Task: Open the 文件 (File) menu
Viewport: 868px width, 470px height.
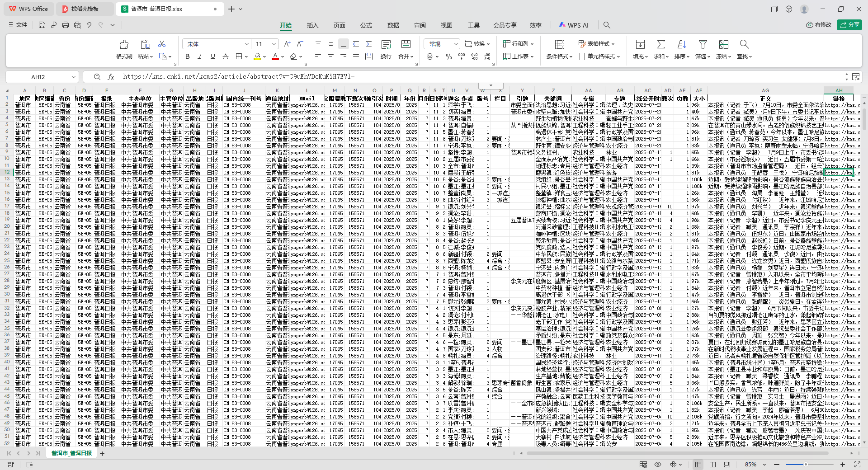Action: 18,25
